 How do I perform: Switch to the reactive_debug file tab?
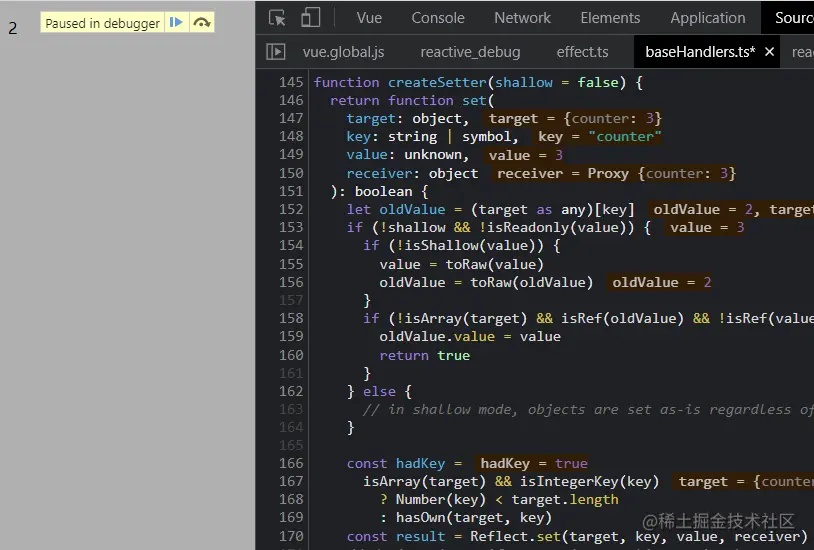[470, 52]
